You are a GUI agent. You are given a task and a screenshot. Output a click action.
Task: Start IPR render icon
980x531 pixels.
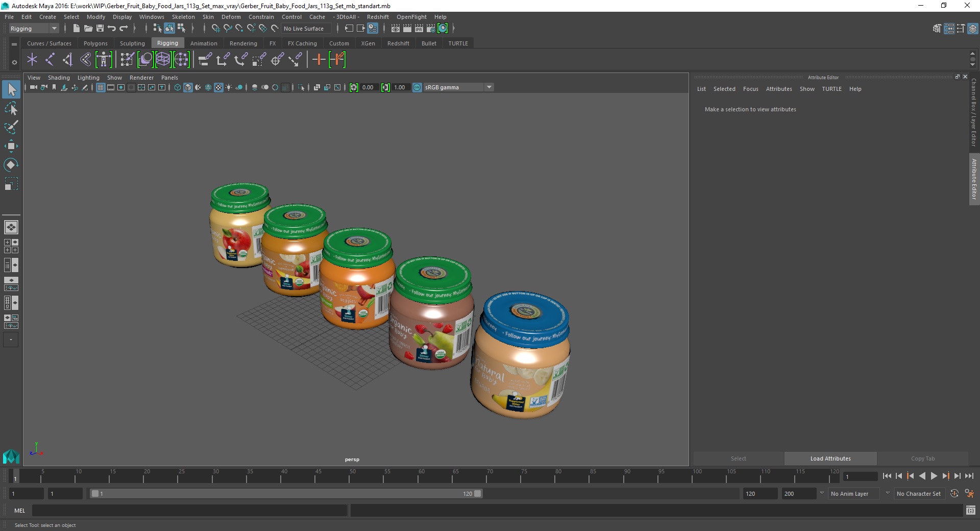pyautogui.click(x=419, y=29)
